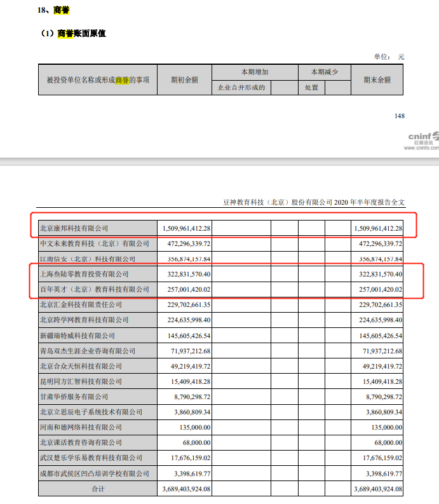Click the '合计' total row label

click(x=98, y=489)
